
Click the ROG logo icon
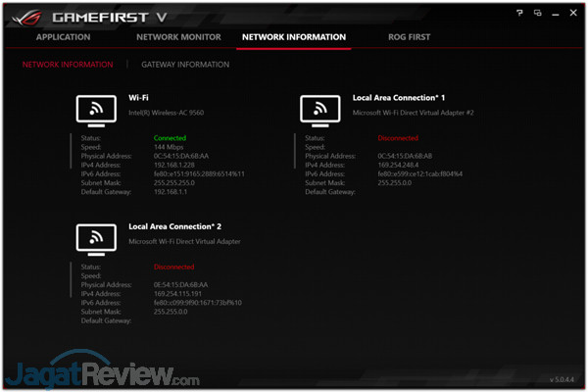pos(27,18)
